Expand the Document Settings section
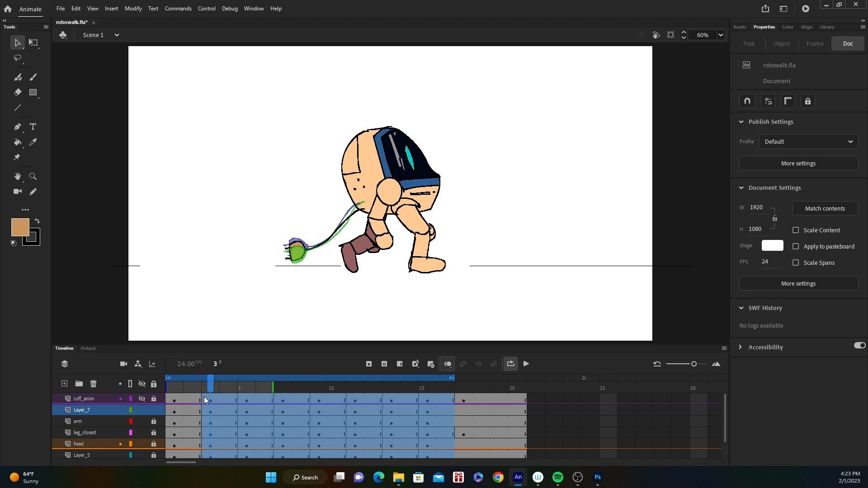 (x=741, y=187)
